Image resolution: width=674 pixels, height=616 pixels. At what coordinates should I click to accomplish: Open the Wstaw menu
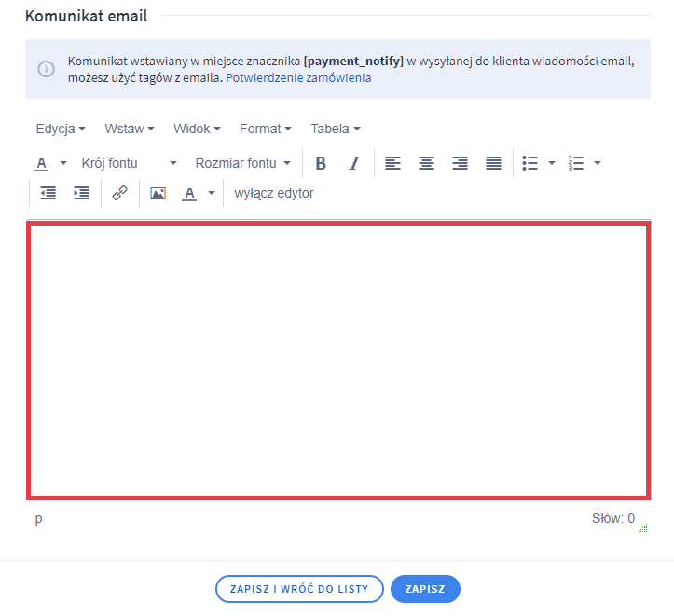[x=130, y=129]
